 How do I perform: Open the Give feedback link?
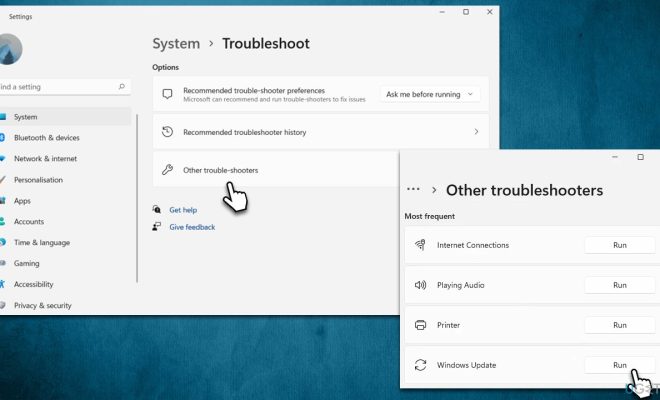coord(192,227)
